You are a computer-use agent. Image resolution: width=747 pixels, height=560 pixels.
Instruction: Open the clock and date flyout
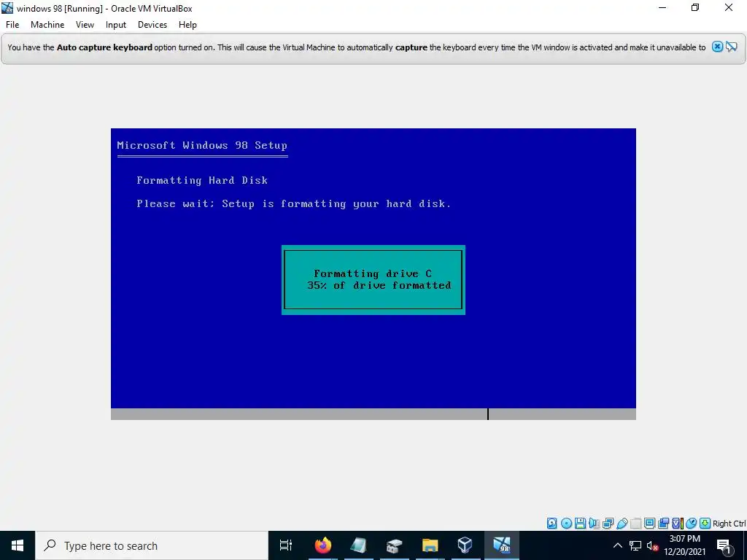click(x=684, y=545)
